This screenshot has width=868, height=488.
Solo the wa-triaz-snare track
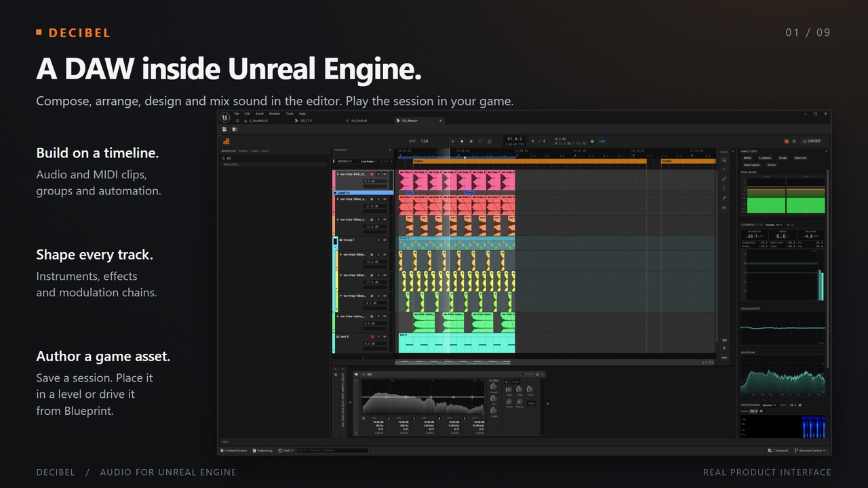[x=378, y=316]
